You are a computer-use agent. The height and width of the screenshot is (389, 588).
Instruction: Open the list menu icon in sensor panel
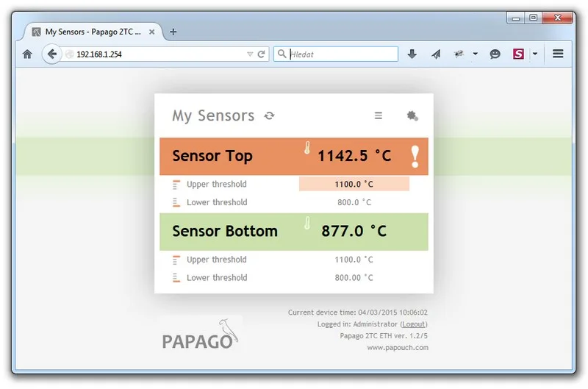[379, 115]
